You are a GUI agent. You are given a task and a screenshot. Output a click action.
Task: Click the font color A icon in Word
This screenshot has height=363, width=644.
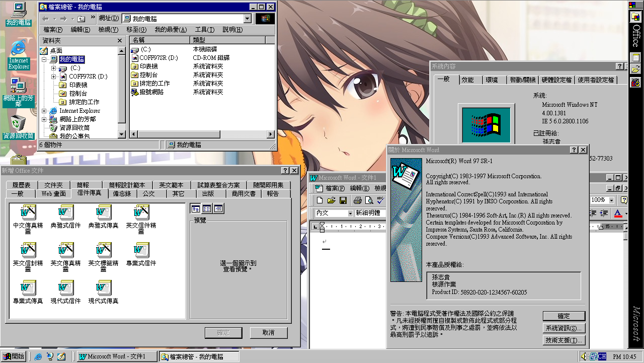click(x=618, y=213)
